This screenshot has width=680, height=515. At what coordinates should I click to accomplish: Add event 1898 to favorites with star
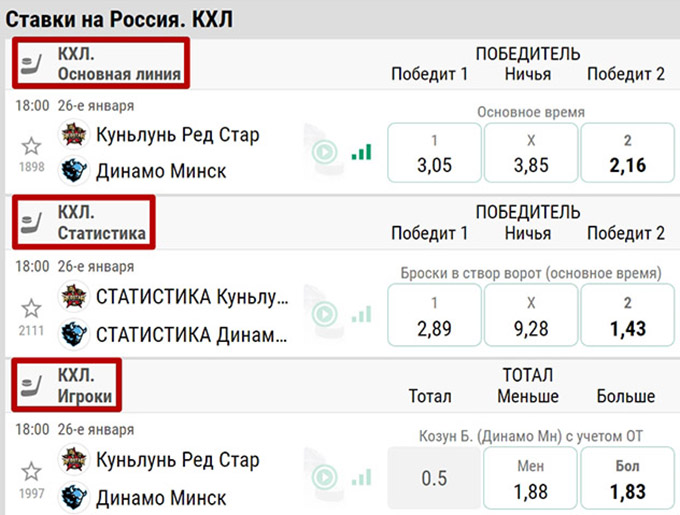pos(31,147)
